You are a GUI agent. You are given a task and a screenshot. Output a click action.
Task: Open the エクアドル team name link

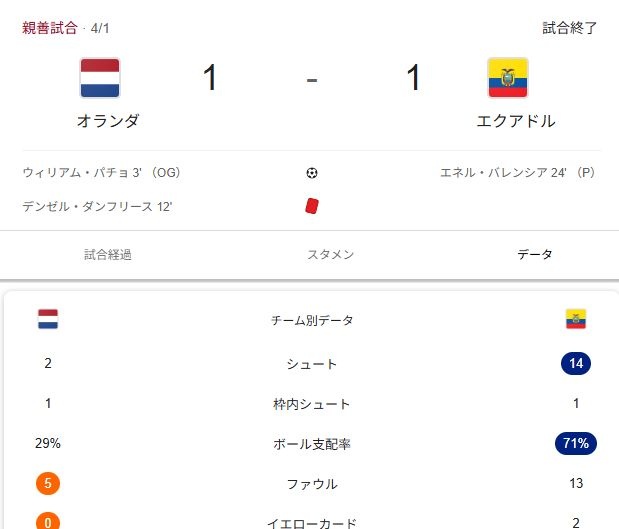pyautogui.click(x=516, y=122)
